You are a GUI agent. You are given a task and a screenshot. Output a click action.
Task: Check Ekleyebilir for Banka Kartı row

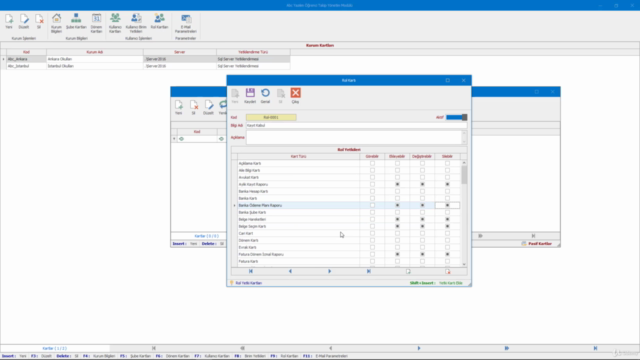397,198
